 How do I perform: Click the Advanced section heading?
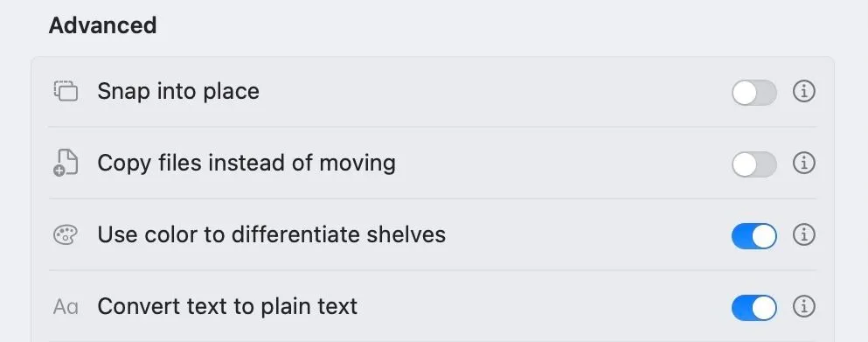pyautogui.click(x=102, y=25)
